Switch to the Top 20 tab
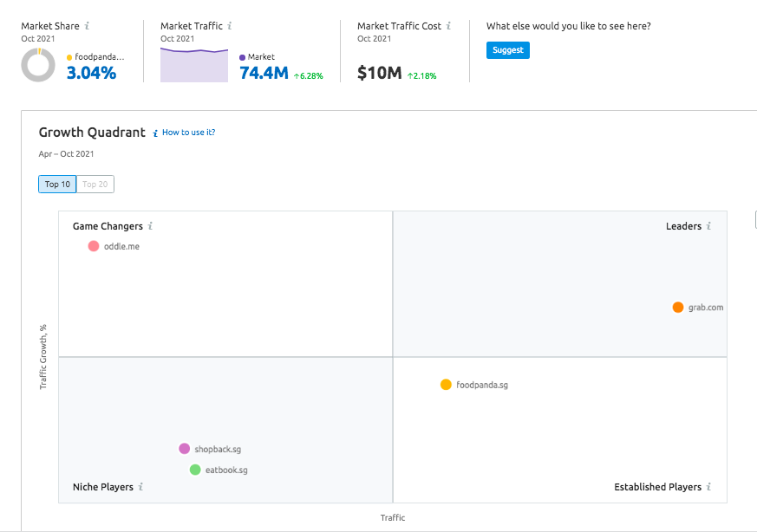 pyautogui.click(x=95, y=185)
